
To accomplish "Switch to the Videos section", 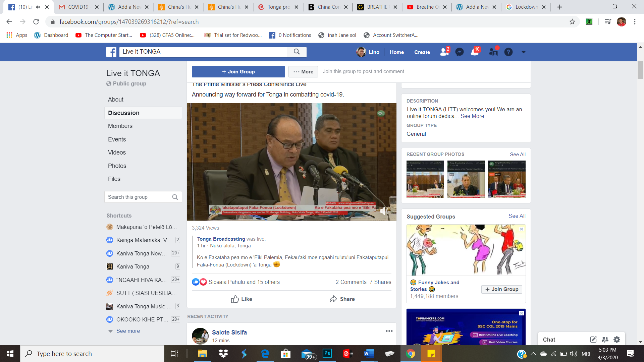I will pyautogui.click(x=117, y=153).
